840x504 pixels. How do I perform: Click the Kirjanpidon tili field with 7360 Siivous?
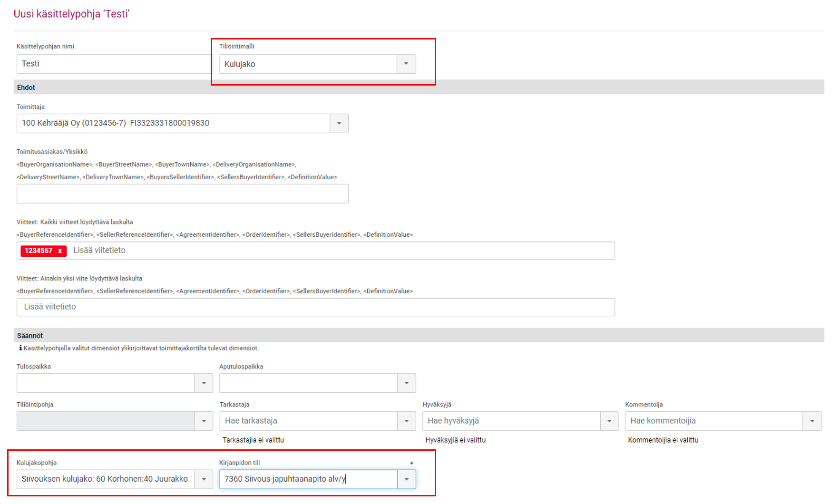[308, 479]
